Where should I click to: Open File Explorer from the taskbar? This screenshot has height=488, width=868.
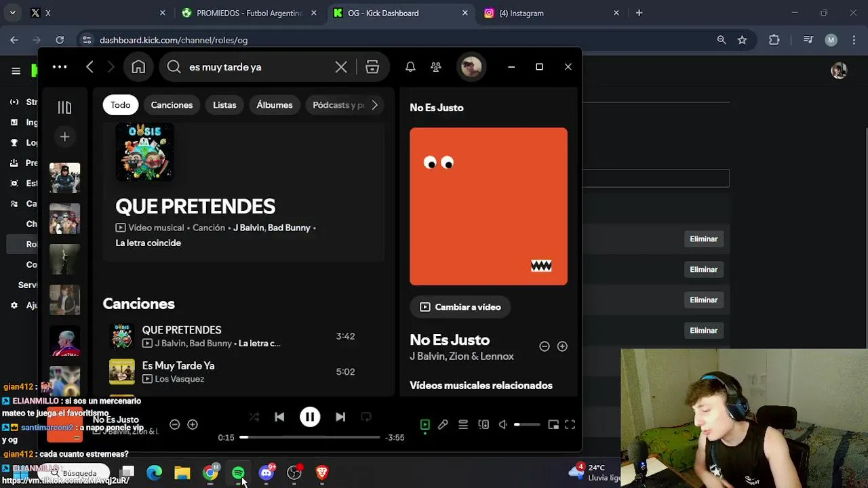pos(182,472)
